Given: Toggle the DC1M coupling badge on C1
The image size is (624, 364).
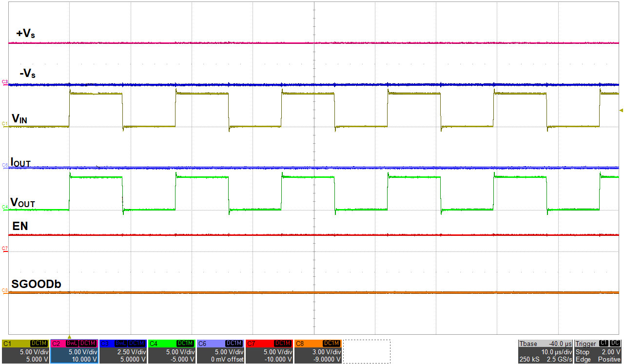Looking at the screenshot, I should [x=39, y=344].
